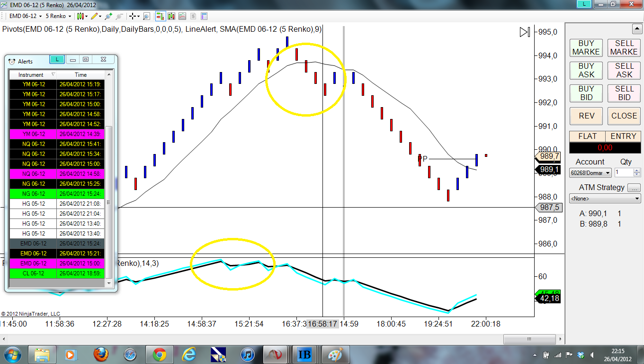Screen dimensions: 644x364
Task: Click the CLOSE position button
Action: pyautogui.click(x=624, y=116)
